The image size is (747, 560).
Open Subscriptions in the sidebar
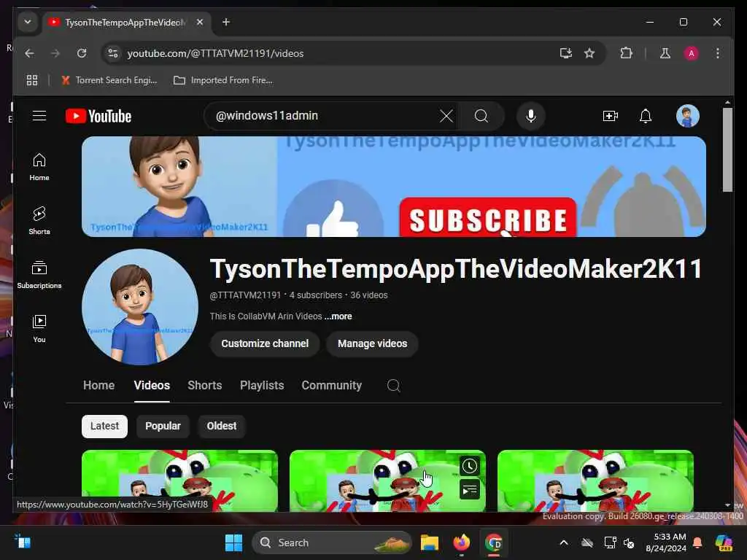(x=39, y=274)
